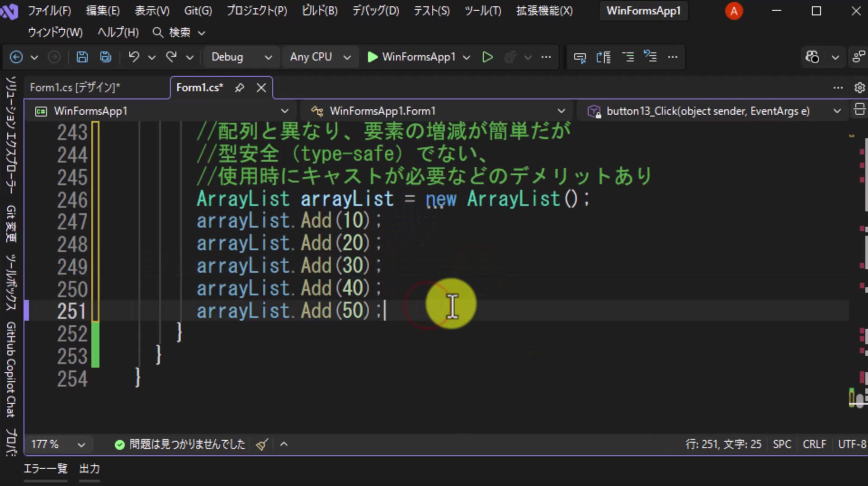Open the ビルド(B) menu
This screenshot has width=868, height=486.
pos(320,11)
